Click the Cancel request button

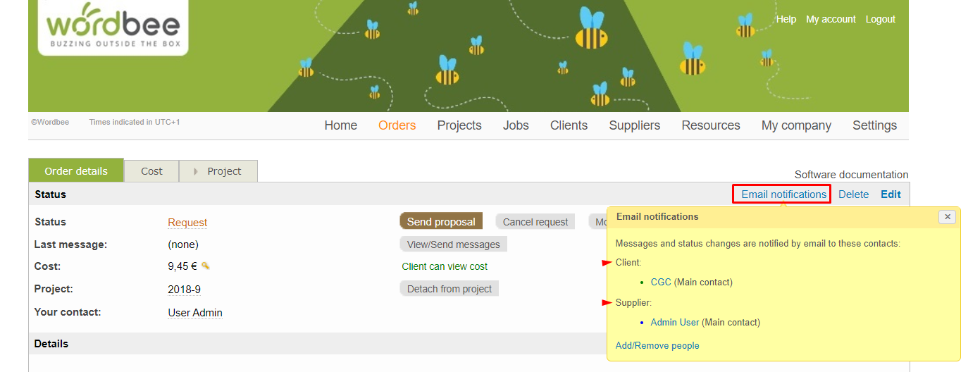click(535, 222)
